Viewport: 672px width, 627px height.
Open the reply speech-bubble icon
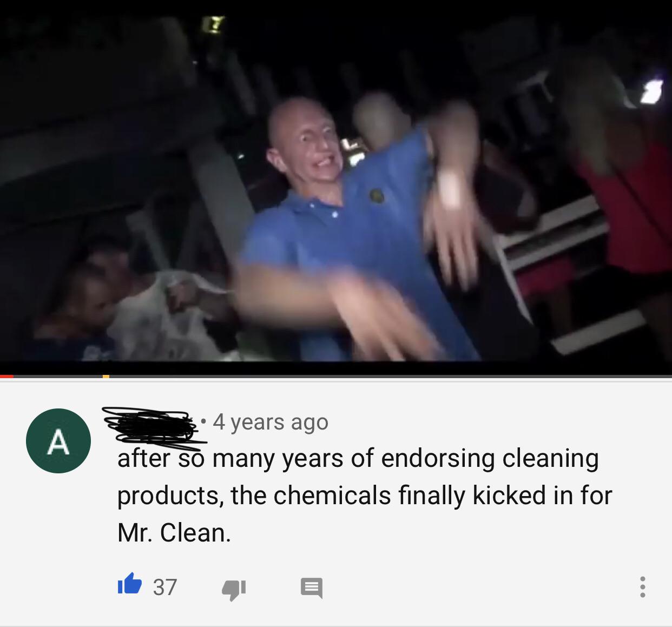(x=312, y=588)
